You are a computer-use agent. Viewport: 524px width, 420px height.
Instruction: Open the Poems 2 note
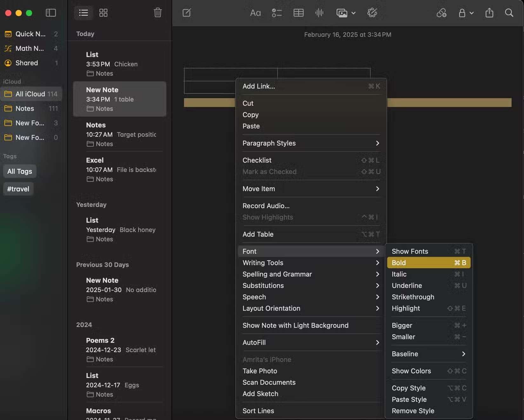click(120, 350)
